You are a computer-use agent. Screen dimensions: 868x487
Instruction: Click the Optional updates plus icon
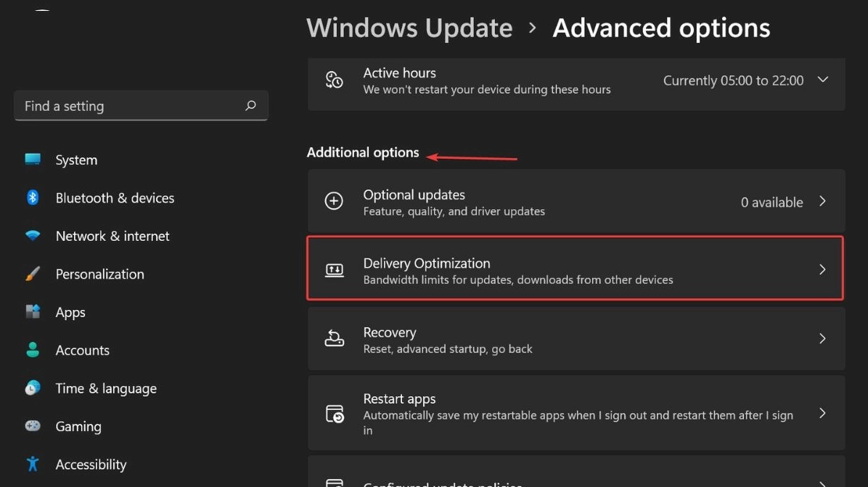pos(334,202)
